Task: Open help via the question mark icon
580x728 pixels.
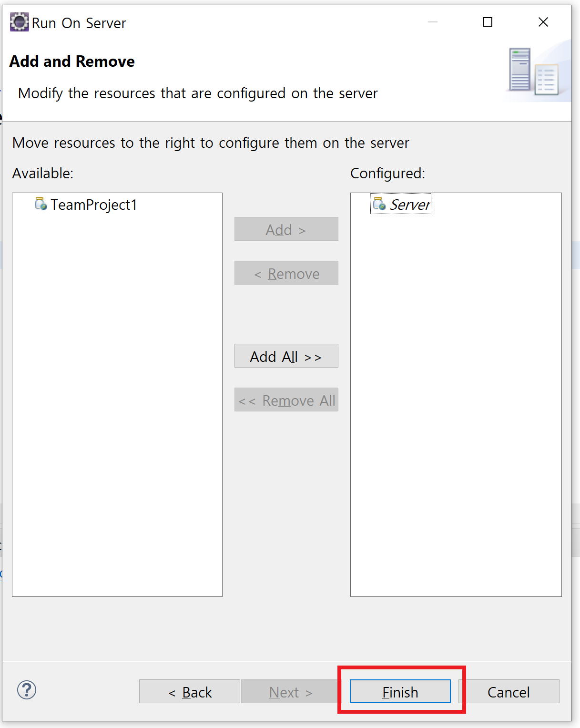Action: pos(27,689)
